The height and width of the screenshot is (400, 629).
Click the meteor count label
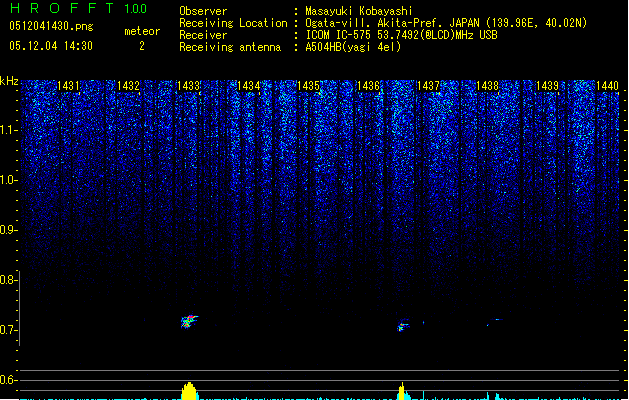pos(142,31)
